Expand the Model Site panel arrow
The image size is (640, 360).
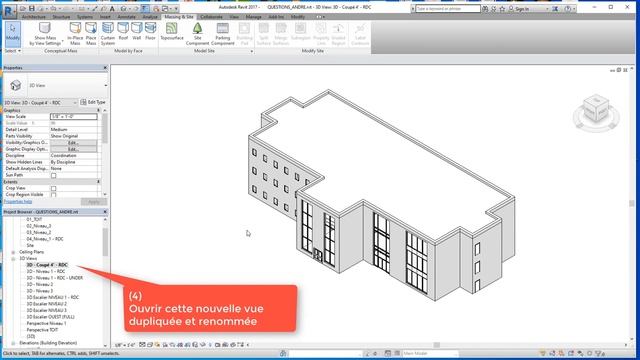click(251, 51)
